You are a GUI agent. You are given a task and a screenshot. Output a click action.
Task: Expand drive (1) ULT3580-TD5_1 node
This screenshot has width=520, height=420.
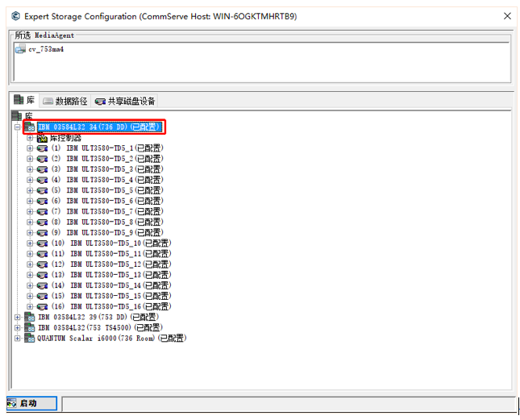coord(30,148)
